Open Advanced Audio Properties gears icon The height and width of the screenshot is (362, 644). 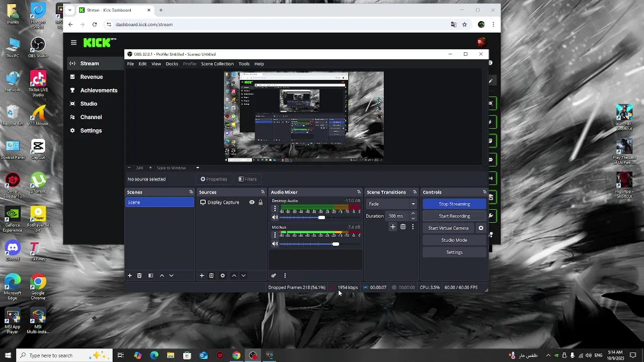click(x=274, y=276)
